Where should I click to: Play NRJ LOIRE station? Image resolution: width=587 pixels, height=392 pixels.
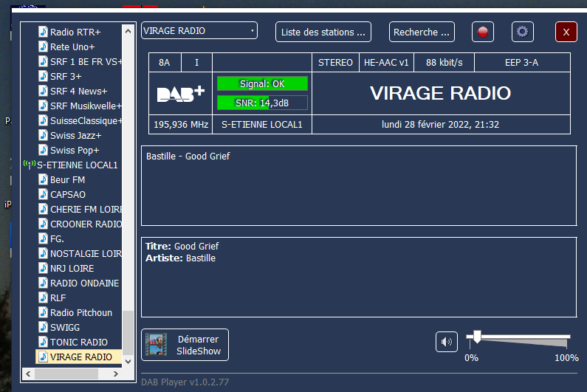click(72, 269)
